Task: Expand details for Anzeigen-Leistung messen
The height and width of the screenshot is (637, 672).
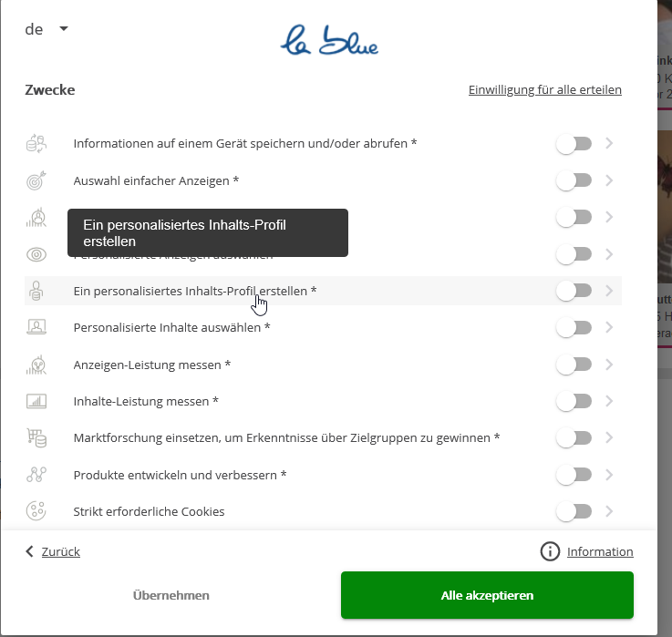Action: pyautogui.click(x=609, y=365)
